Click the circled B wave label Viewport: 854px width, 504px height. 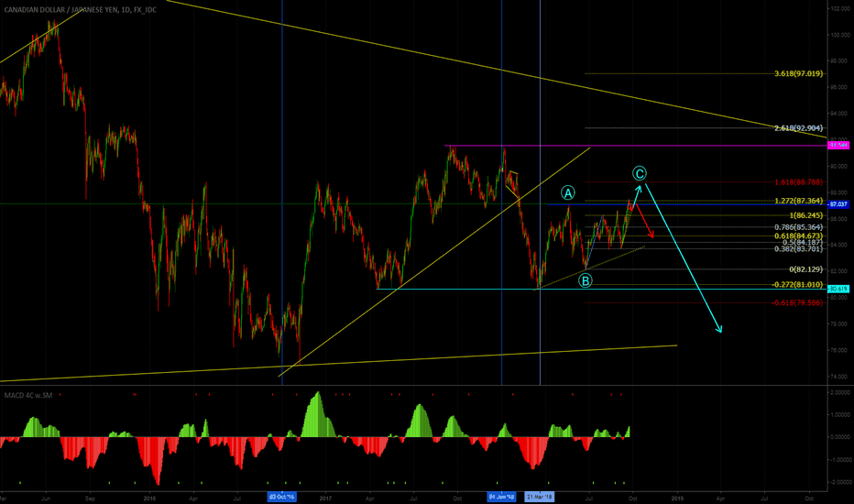[x=585, y=280]
